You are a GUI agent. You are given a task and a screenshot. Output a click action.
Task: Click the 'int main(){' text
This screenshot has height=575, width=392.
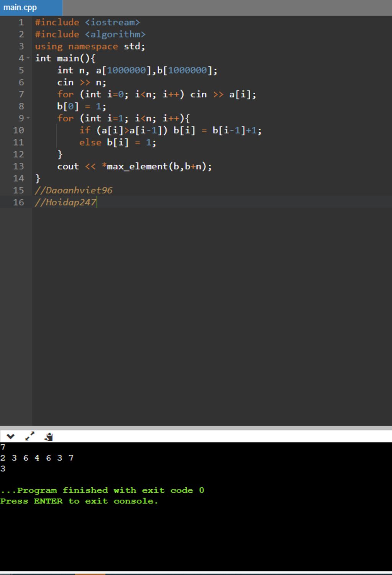click(x=65, y=58)
